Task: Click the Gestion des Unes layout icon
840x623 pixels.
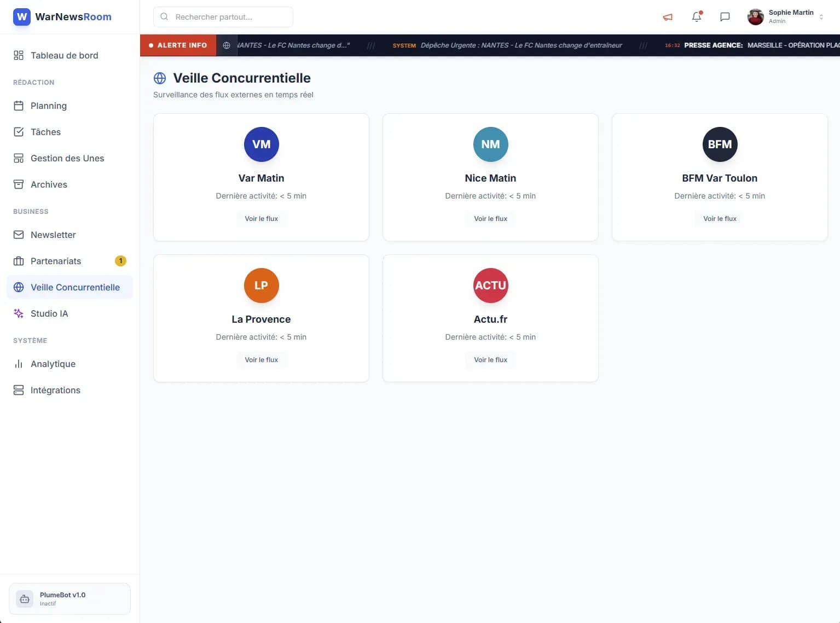Action: pyautogui.click(x=19, y=158)
